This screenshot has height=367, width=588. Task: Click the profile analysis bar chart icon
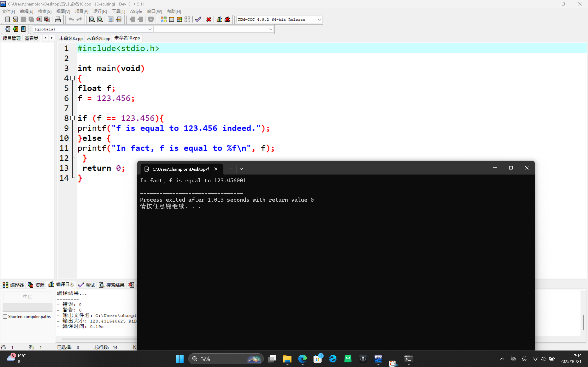coord(219,19)
